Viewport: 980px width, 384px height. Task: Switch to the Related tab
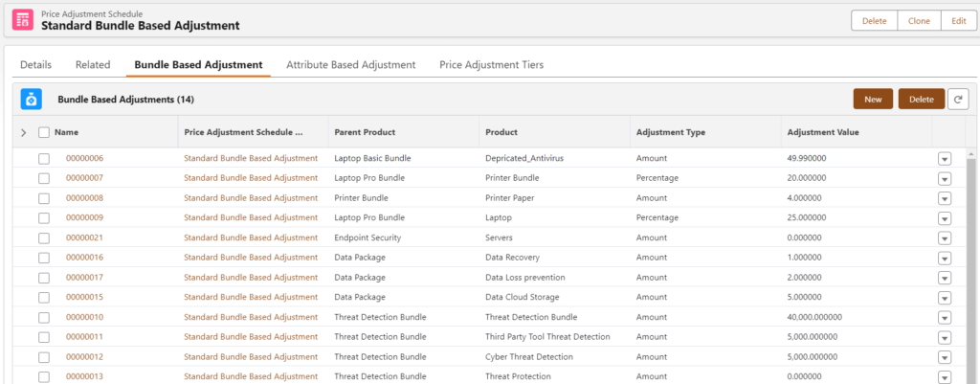[x=93, y=64]
